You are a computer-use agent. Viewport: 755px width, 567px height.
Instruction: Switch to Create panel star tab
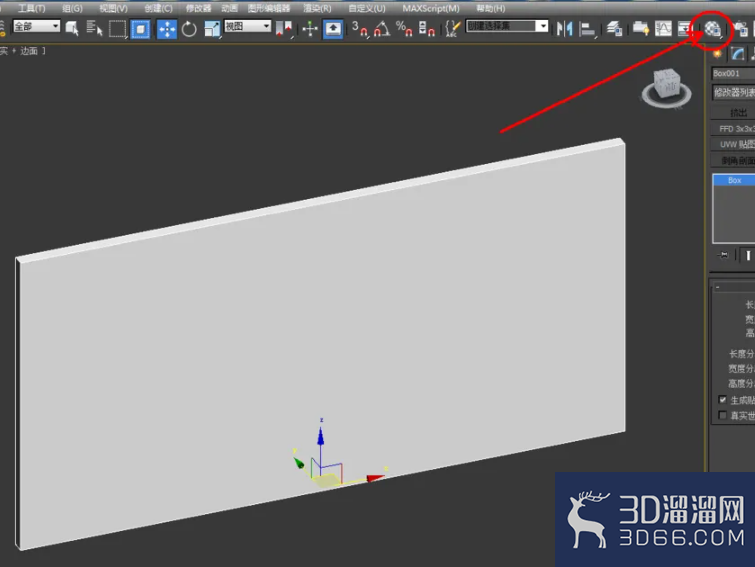pyautogui.click(x=717, y=54)
